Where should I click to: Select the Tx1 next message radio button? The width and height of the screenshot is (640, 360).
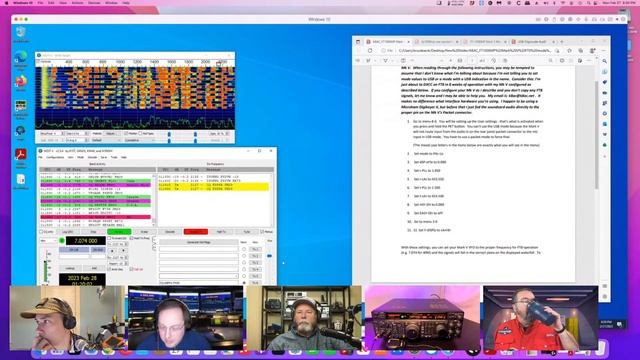click(x=244, y=249)
